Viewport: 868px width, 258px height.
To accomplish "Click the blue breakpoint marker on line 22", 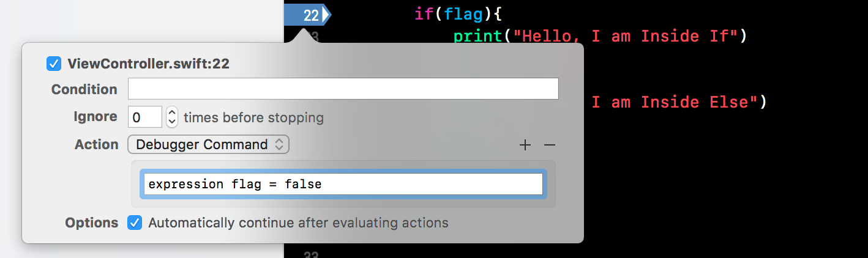I will [x=308, y=15].
